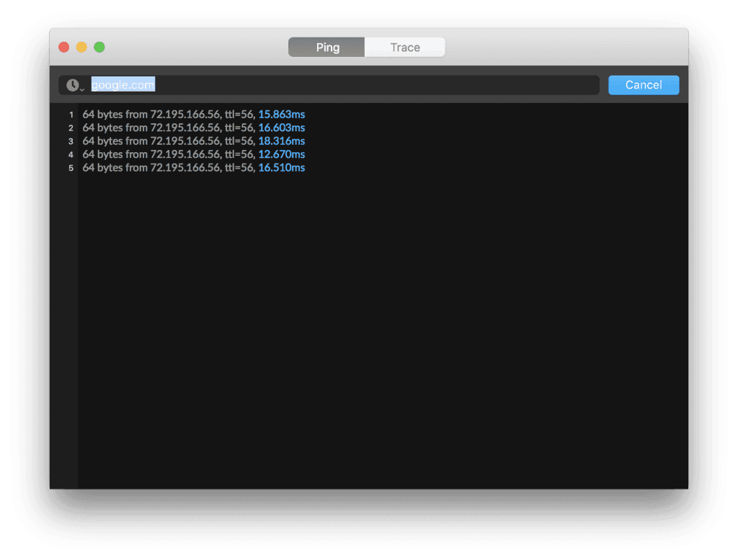Switch to the Trace tab
738x560 pixels.
pos(404,47)
